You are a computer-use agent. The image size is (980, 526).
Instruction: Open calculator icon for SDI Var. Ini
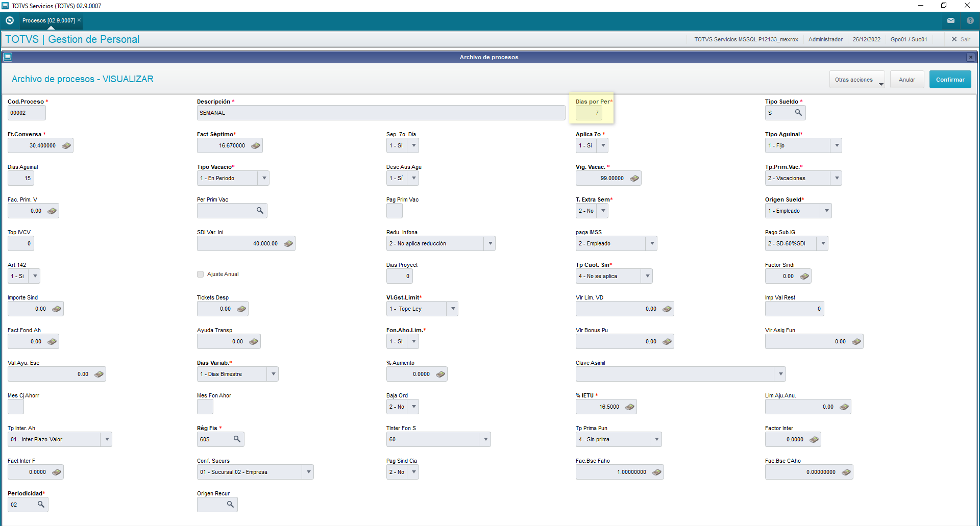288,244
